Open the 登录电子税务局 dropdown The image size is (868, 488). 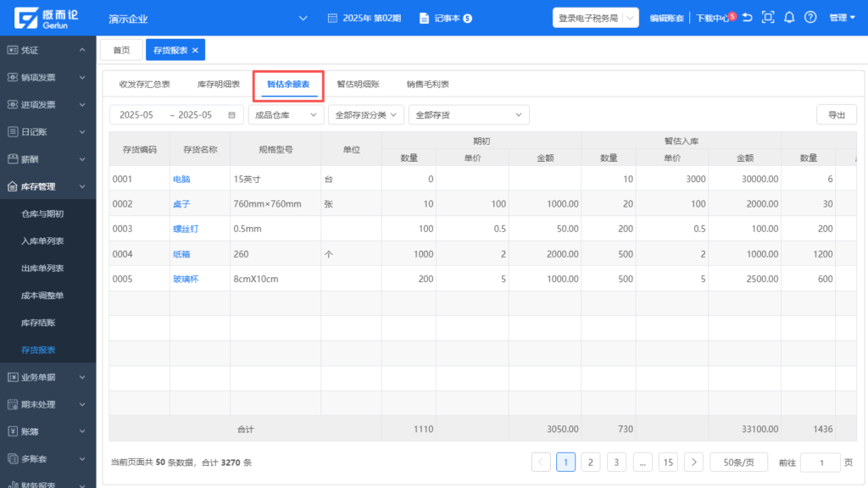[595, 18]
